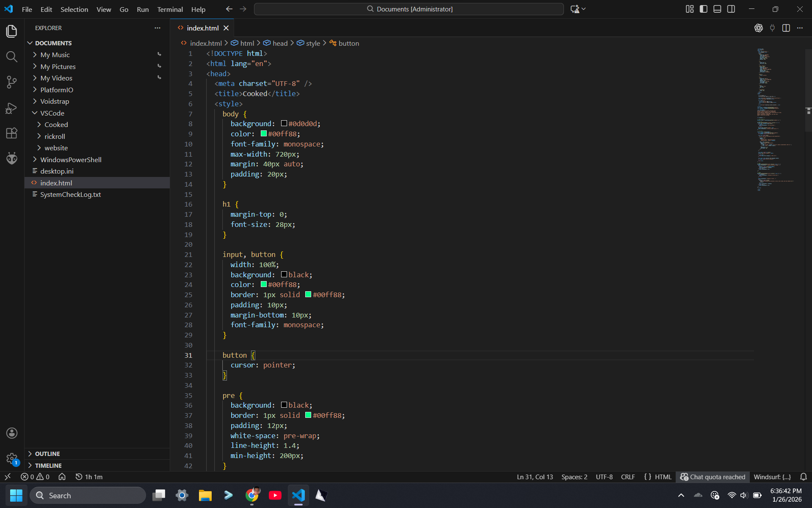
Task: Collapse the VSCode folder
Action: click(52, 113)
